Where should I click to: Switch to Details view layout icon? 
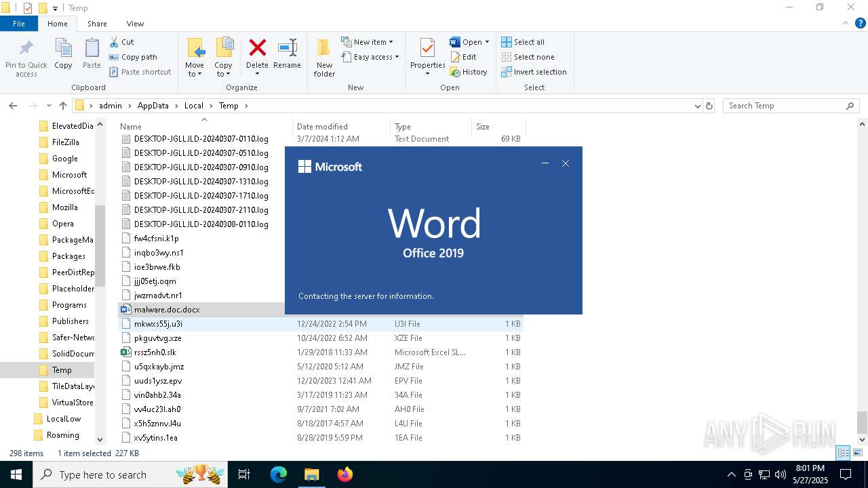click(843, 453)
